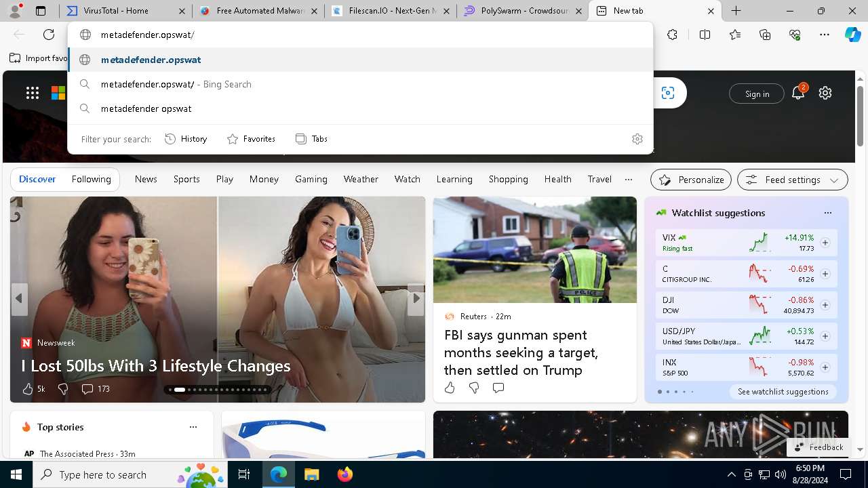Add Citigroup to the watchlist
868x488 pixels.
(825, 274)
